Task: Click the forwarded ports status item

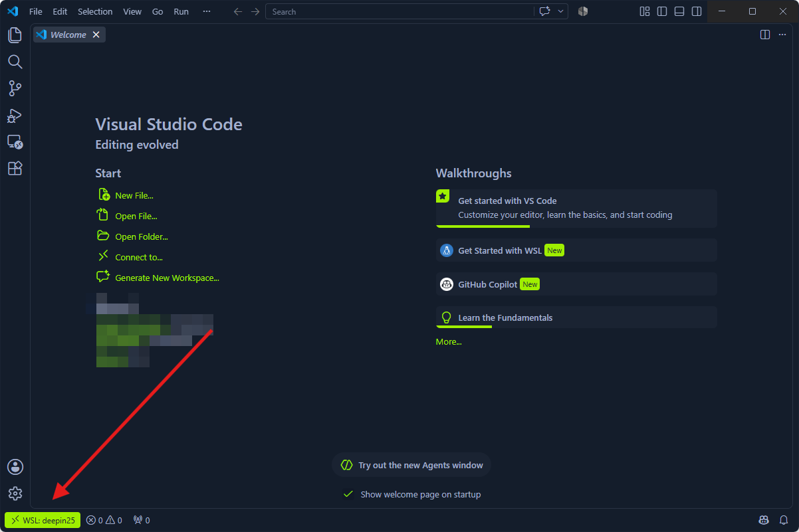Action: pos(142,520)
